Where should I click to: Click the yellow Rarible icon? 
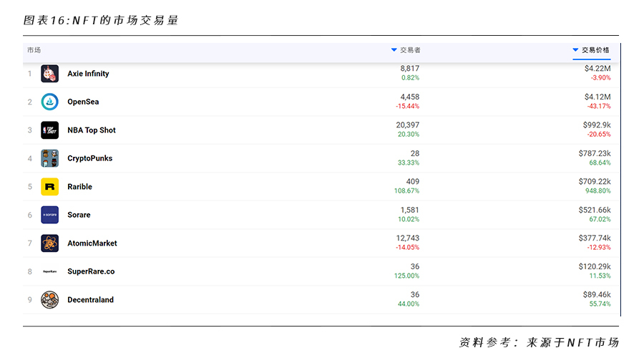coord(49,187)
